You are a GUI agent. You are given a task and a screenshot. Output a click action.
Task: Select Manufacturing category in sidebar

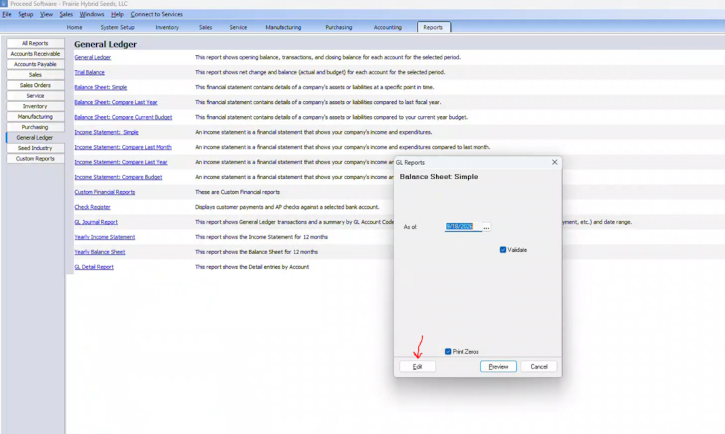click(35, 116)
